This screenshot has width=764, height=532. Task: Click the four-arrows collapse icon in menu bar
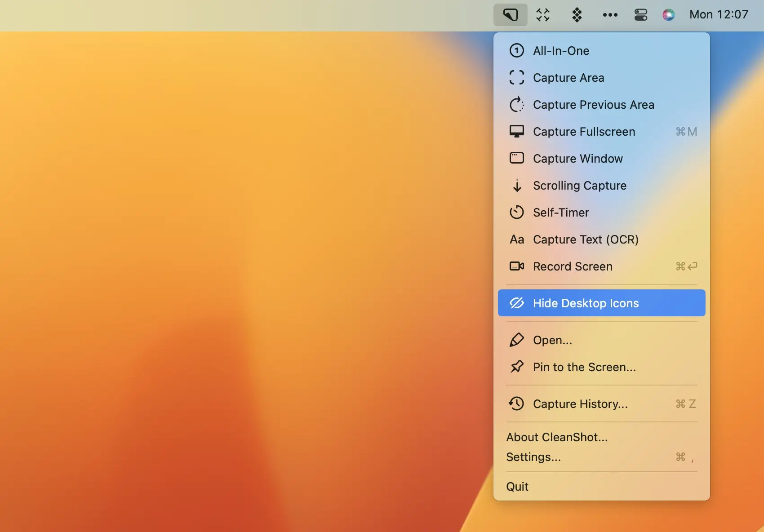[x=543, y=15]
